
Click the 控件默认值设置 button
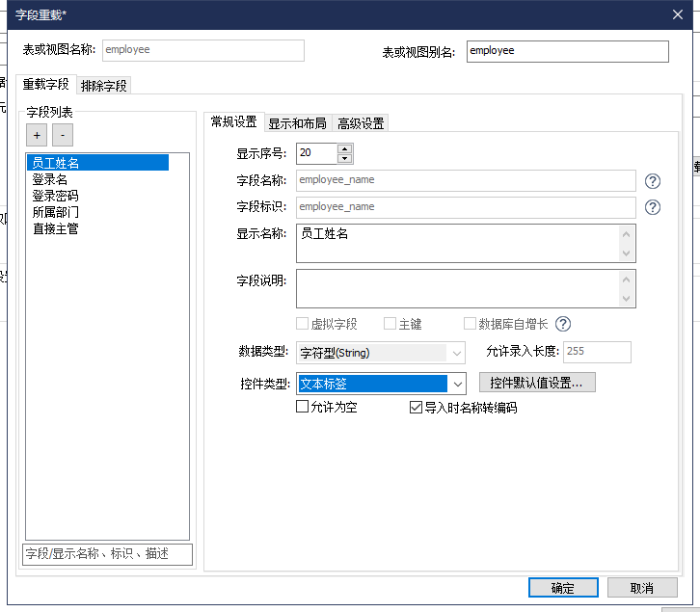pos(537,383)
